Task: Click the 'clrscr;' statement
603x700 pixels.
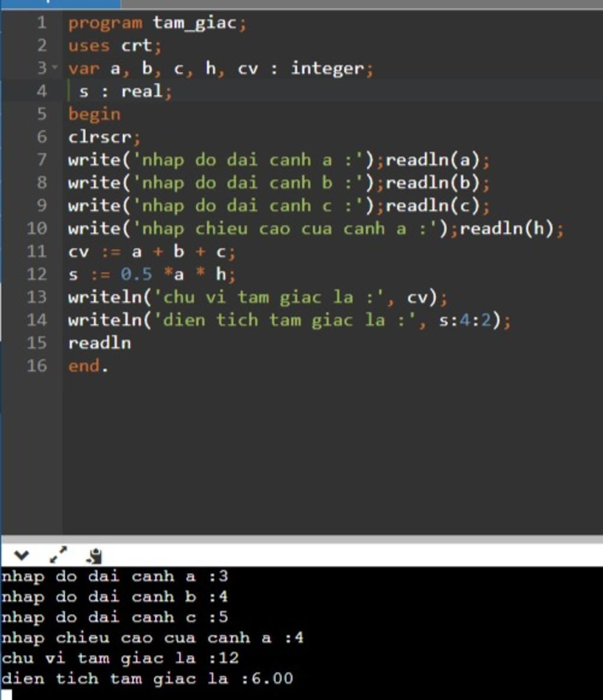Action: 104,137
